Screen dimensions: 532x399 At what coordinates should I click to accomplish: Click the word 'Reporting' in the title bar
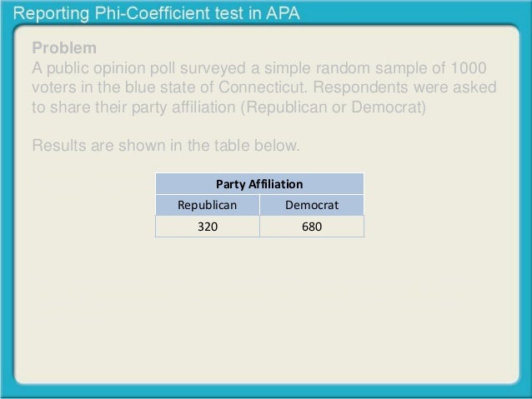point(51,13)
